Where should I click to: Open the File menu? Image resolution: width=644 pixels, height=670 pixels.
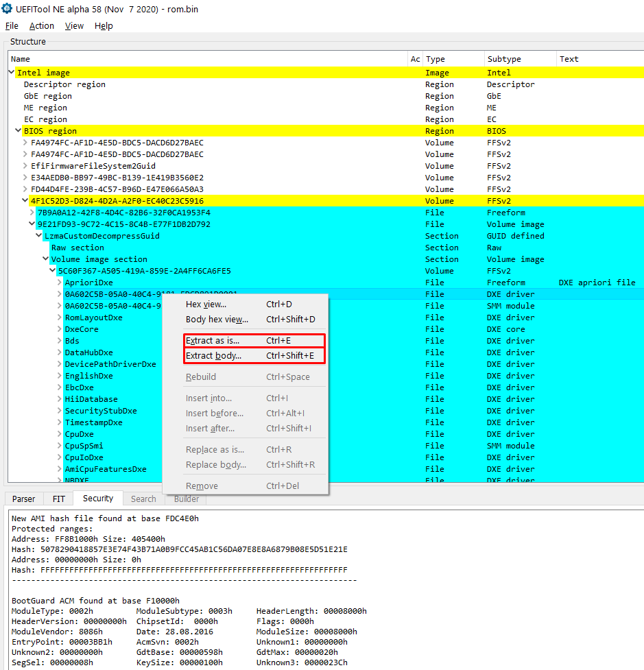tap(12, 25)
